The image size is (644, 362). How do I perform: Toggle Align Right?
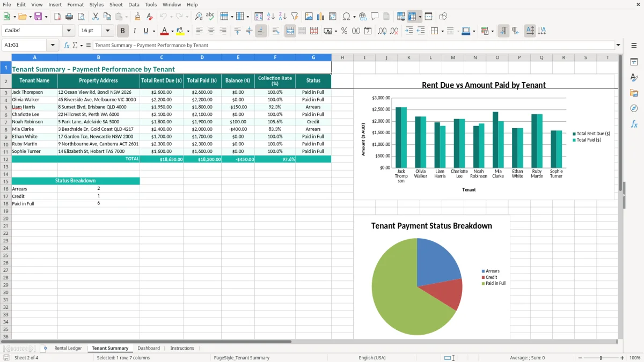[223, 31]
